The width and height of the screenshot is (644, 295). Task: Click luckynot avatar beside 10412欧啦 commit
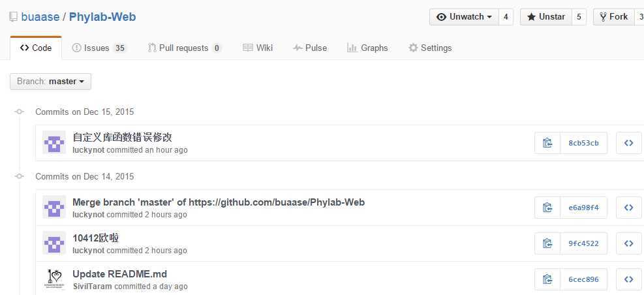pos(54,243)
